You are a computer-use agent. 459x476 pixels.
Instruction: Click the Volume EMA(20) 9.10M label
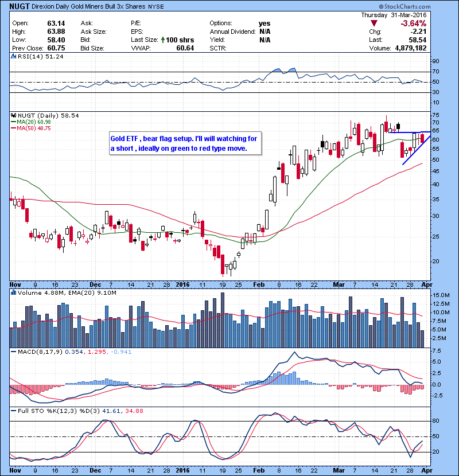tap(92, 292)
